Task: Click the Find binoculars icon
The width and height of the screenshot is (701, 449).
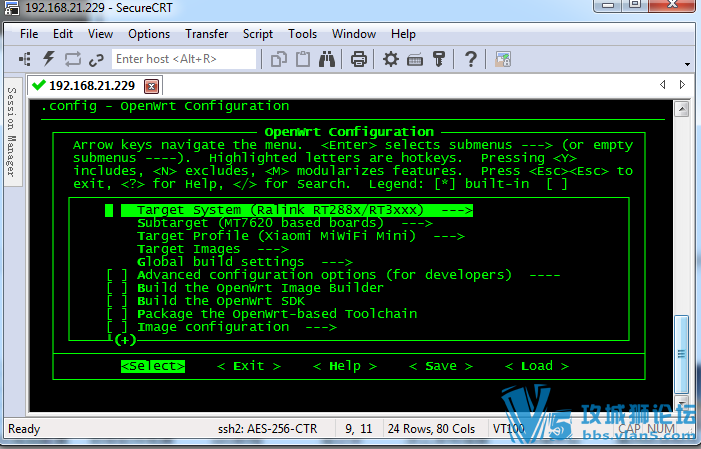Action: tap(327, 59)
